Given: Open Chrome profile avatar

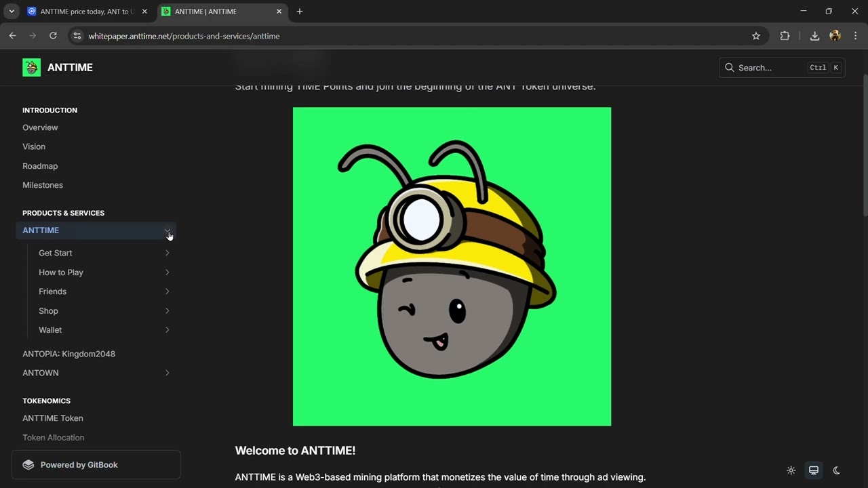Looking at the screenshot, I should coord(835,36).
